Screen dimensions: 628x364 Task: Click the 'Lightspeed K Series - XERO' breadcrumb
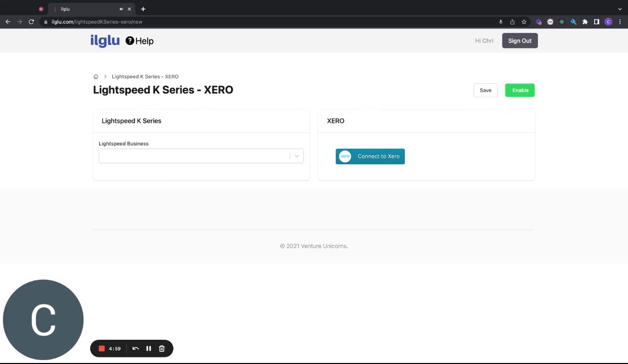[x=145, y=77]
